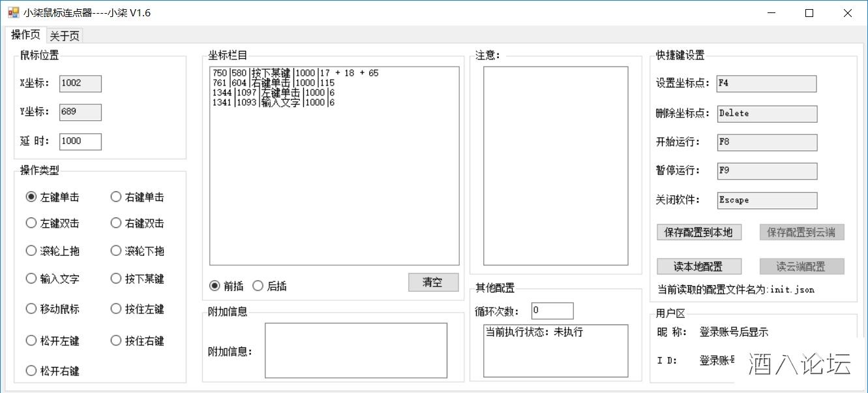Select the 滚轮上拖 option

coord(31,251)
